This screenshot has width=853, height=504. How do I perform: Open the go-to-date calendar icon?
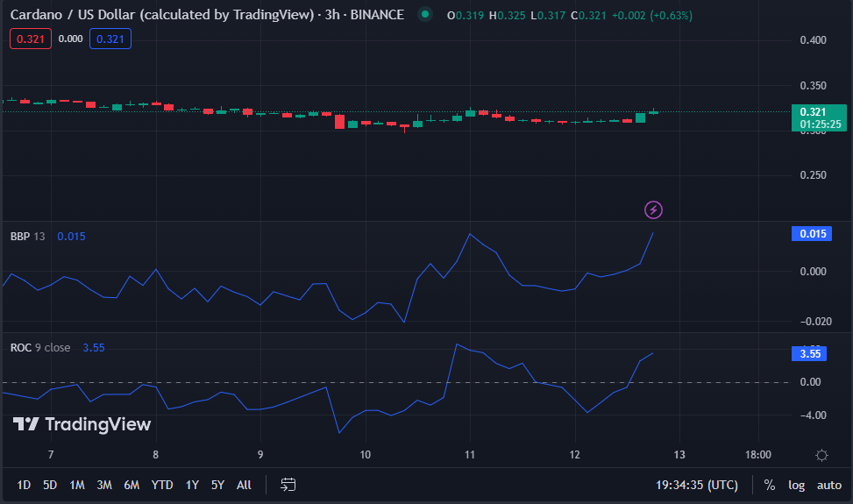(288, 485)
